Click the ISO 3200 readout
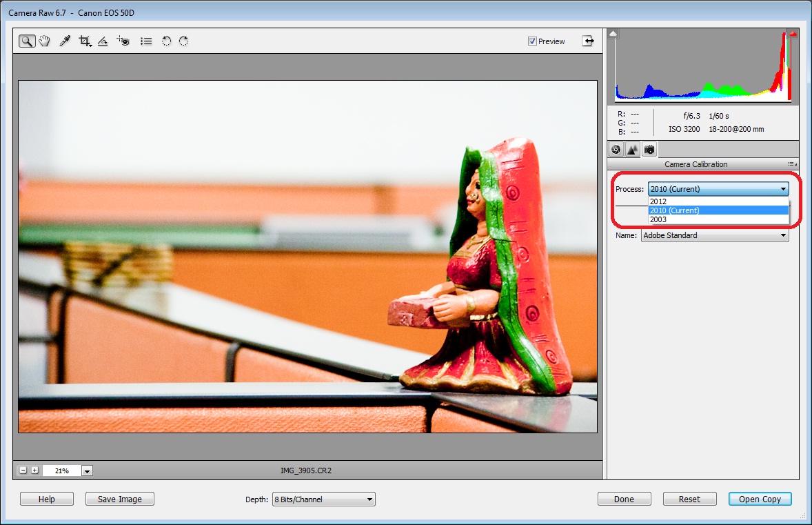The width and height of the screenshot is (812, 525). tap(684, 129)
